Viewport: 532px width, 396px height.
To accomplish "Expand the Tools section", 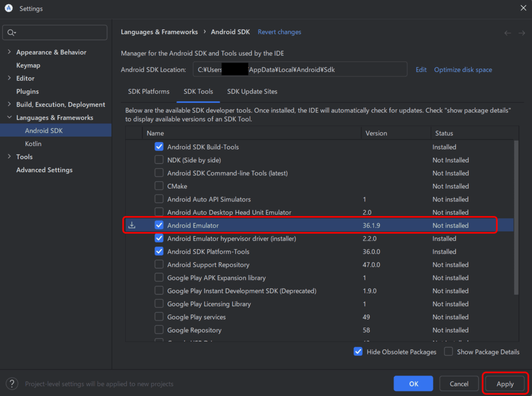I will point(9,157).
